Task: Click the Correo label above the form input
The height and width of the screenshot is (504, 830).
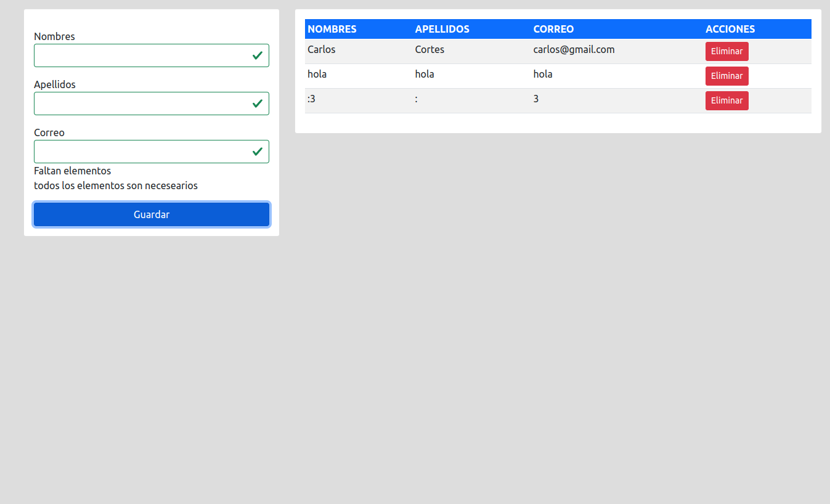Action: coord(49,132)
